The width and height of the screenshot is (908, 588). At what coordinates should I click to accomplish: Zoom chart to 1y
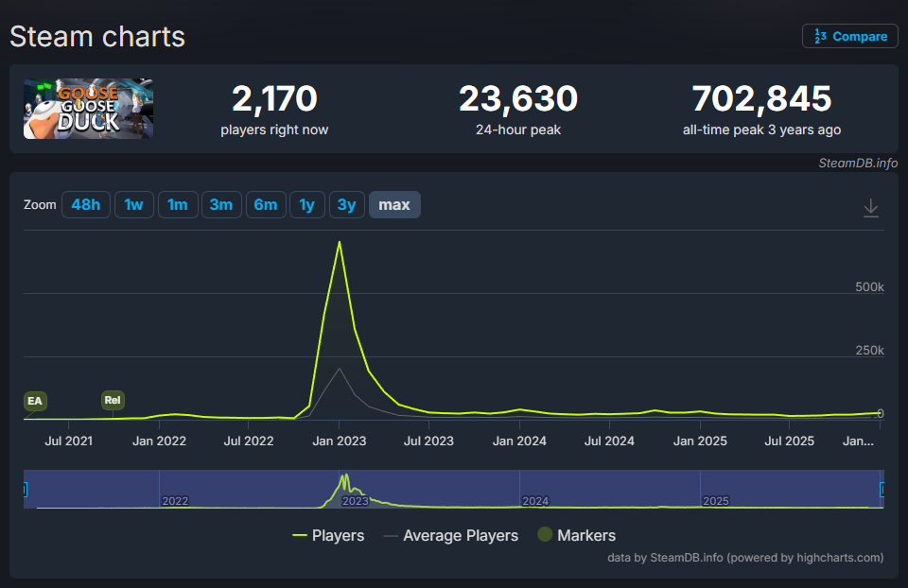307,205
